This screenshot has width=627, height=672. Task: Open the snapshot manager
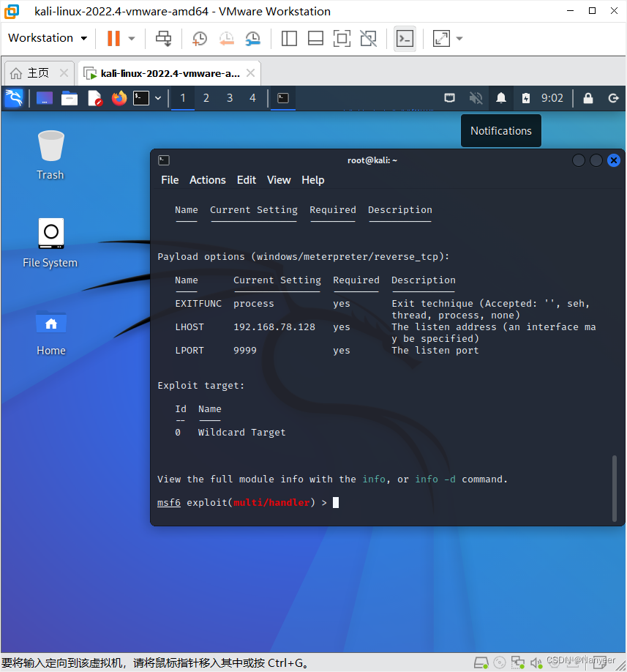(252, 38)
